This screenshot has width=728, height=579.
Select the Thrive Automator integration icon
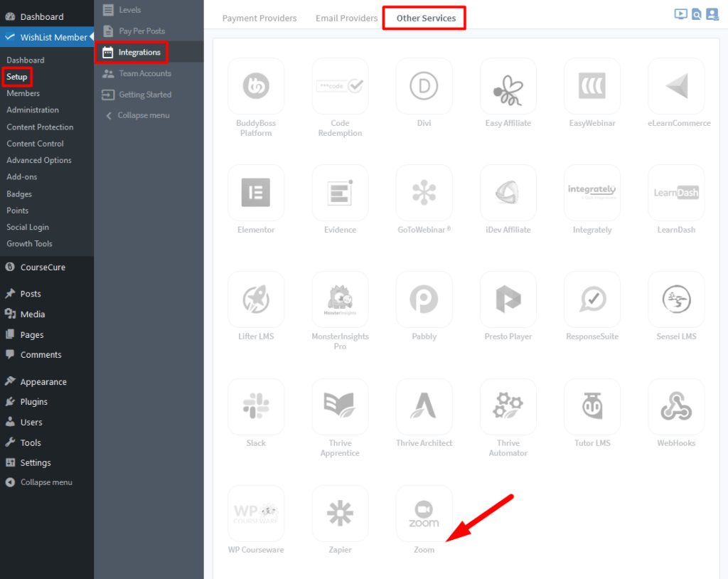click(x=508, y=406)
